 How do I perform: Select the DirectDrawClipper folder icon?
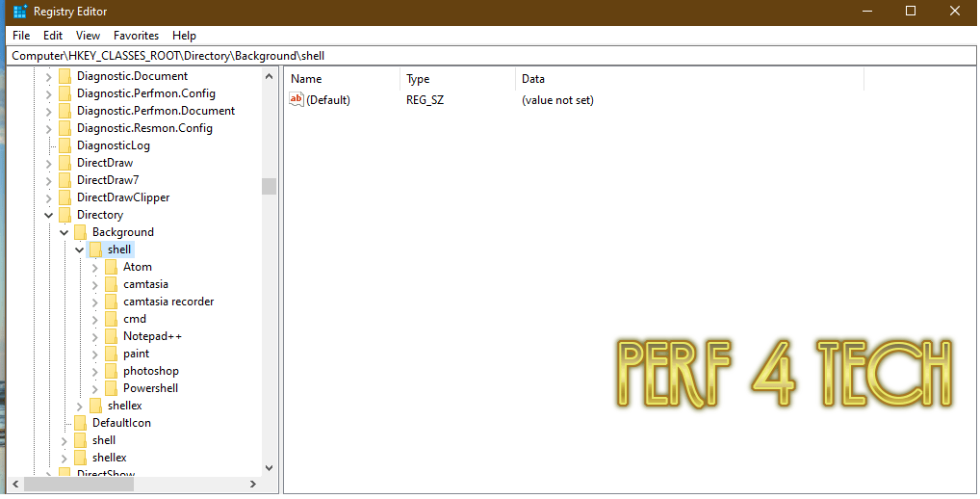pos(65,197)
